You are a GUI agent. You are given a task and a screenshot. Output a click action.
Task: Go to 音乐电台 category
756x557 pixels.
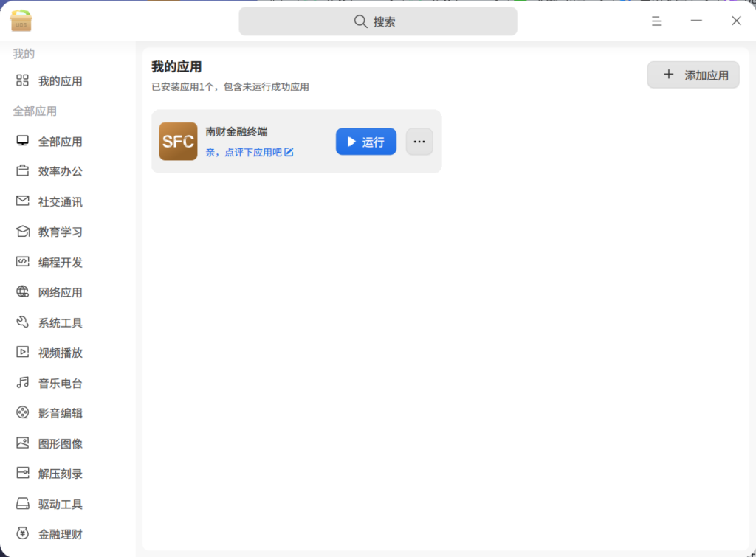click(60, 384)
